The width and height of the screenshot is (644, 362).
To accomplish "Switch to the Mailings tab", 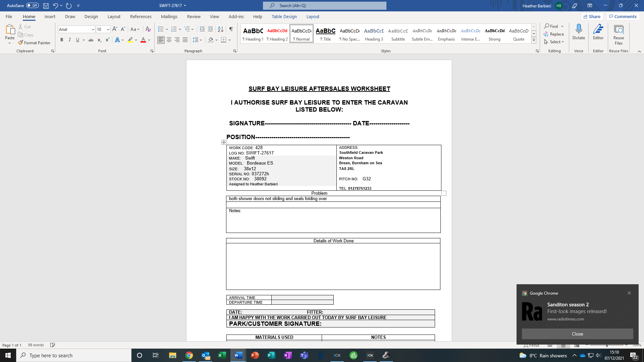I will [169, 16].
